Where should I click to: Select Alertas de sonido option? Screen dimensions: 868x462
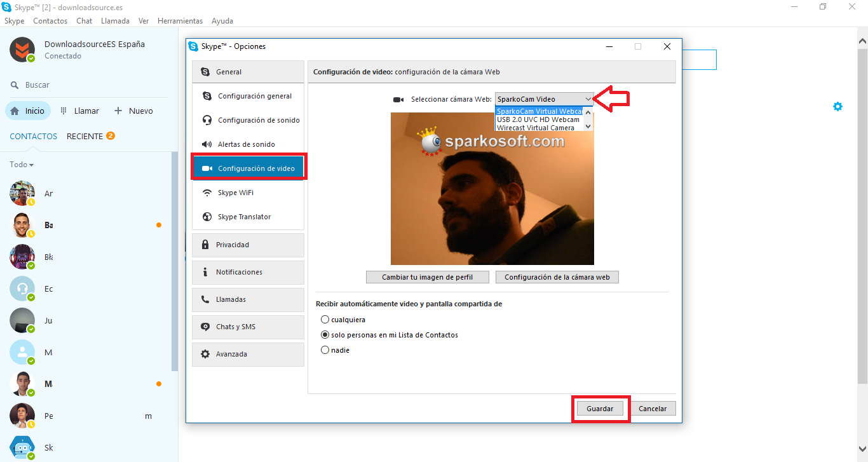[x=248, y=144]
